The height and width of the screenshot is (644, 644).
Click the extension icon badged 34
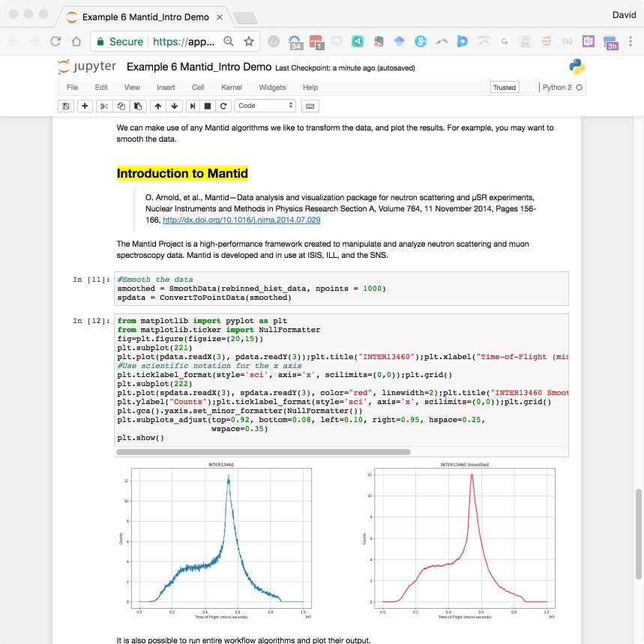click(295, 42)
